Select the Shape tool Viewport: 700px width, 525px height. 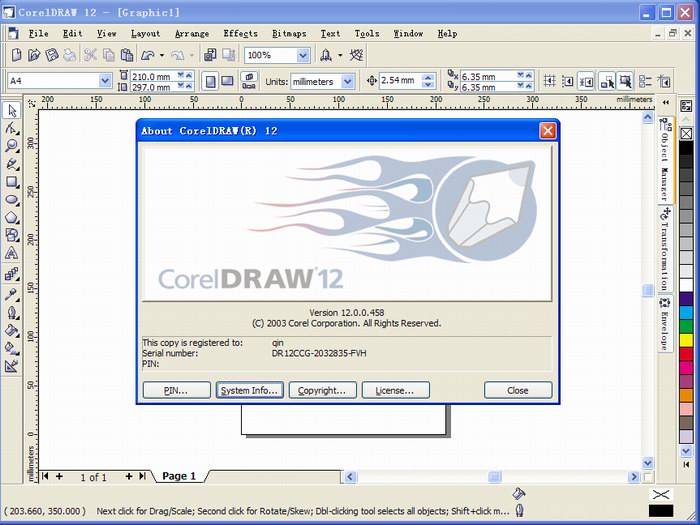point(12,128)
